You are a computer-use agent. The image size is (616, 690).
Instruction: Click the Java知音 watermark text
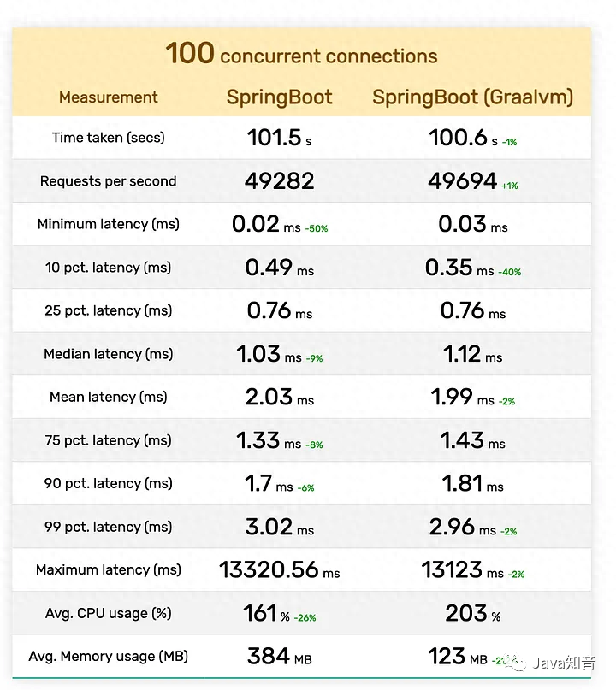pos(565,662)
